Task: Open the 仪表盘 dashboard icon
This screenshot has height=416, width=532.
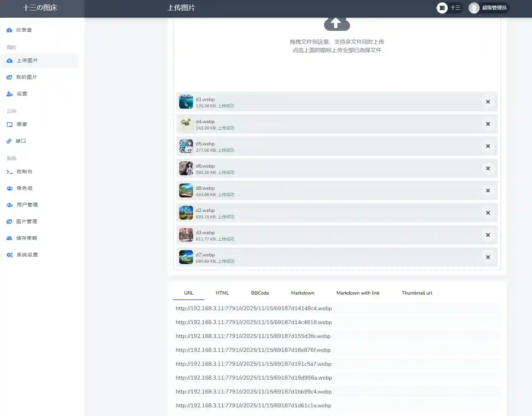Action: click(x=9, y=30)
